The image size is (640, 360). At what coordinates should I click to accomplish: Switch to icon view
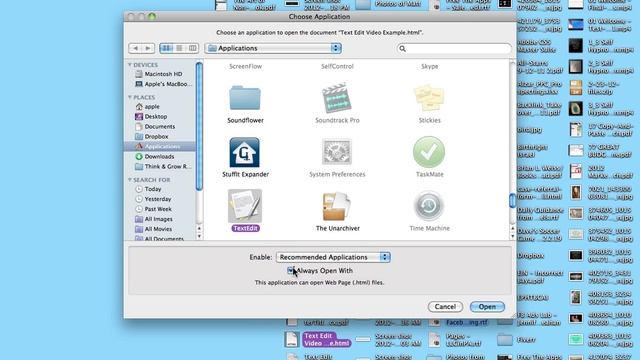(166, 48)
